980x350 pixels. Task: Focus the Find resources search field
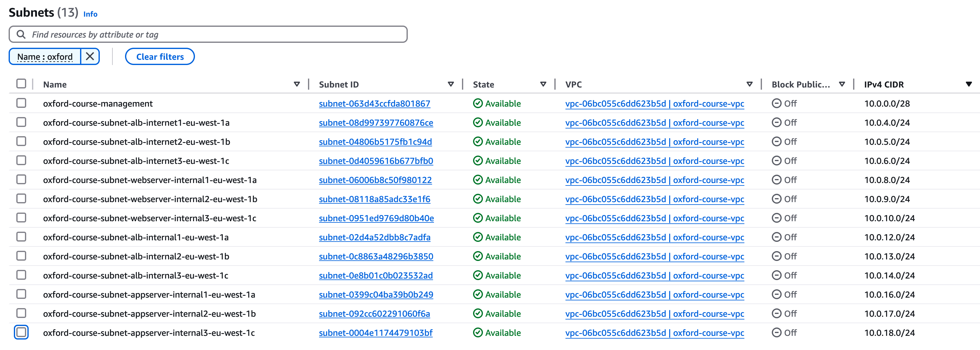213,35
